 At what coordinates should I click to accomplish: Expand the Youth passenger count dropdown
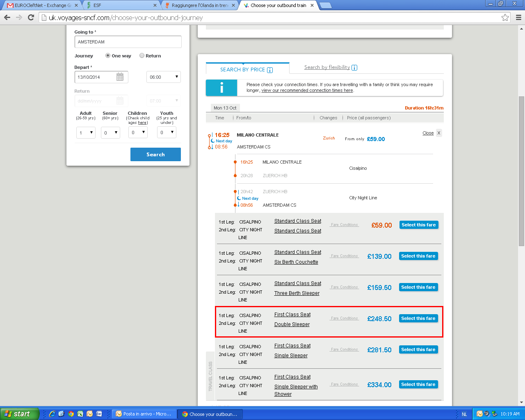(167, 132)
